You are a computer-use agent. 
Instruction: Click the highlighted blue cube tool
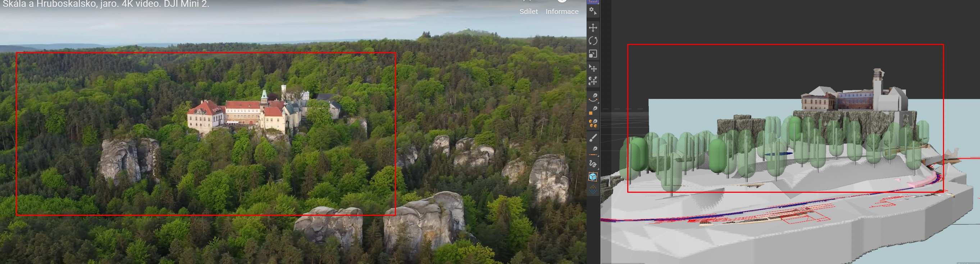[x=593, y=177]
